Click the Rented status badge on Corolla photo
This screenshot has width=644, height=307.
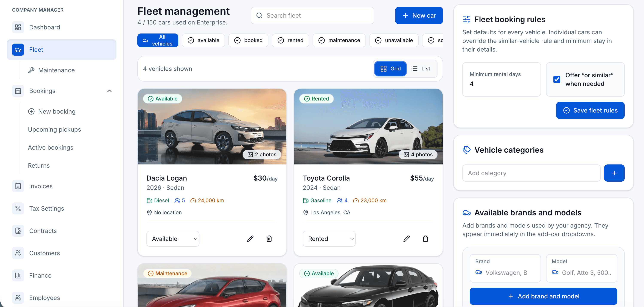pyautogui.click(x=316, y=99)
